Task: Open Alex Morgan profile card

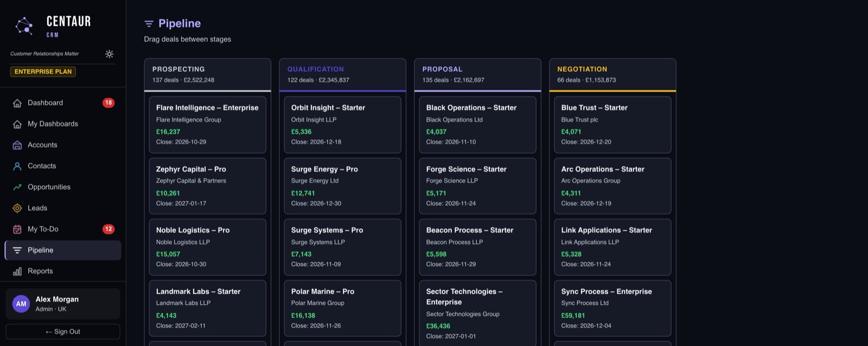Action: click(x=63, y=304)
